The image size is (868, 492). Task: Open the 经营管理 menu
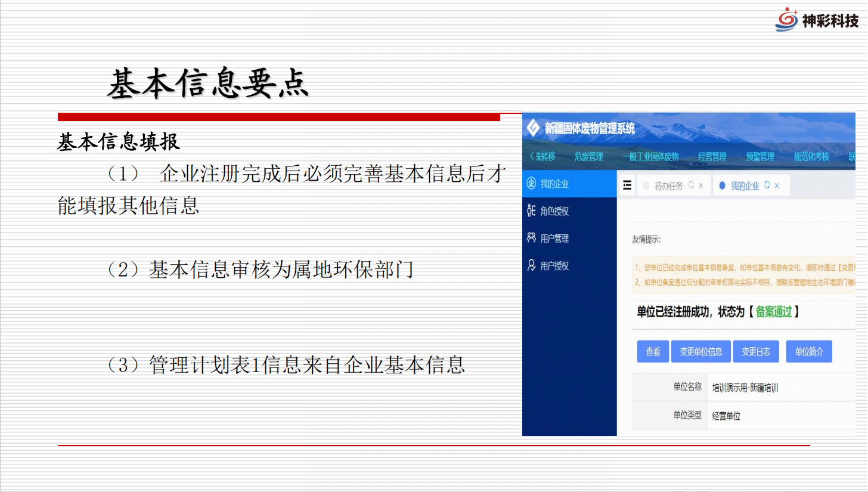pos(712,157)
